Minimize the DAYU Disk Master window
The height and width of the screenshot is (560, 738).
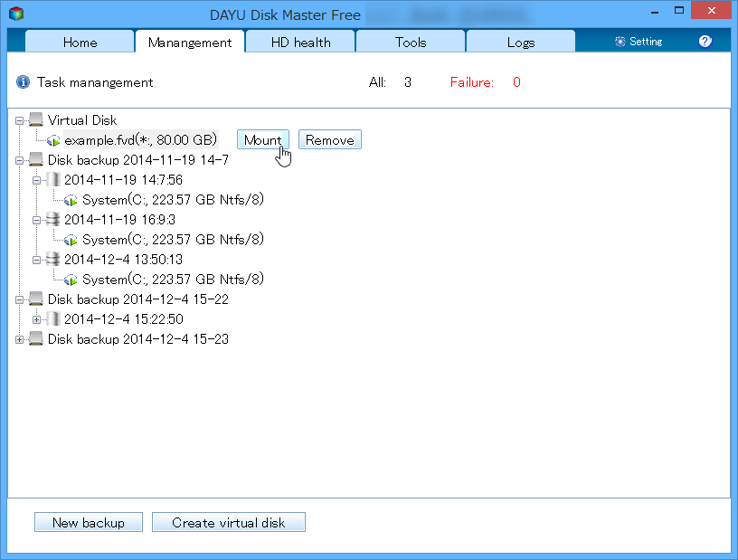(655, 11)
